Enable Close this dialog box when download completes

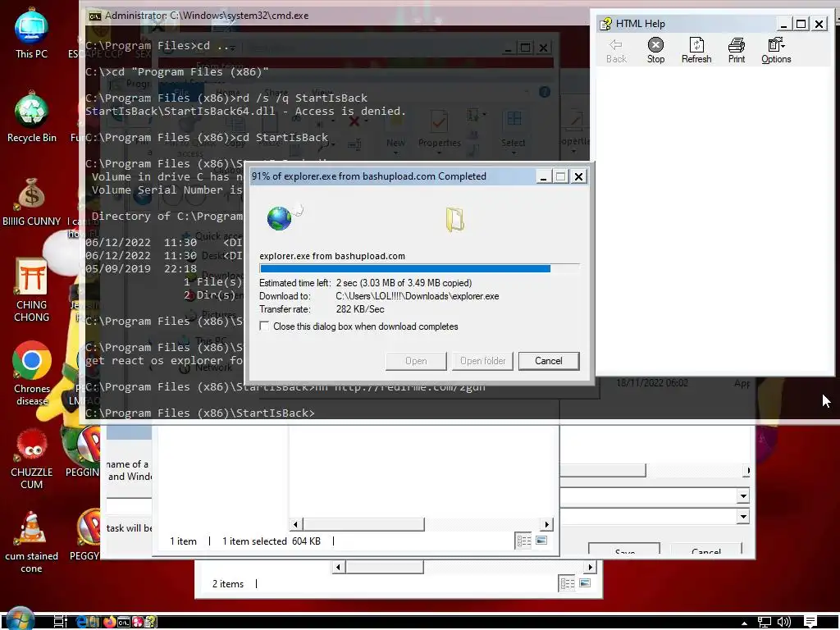point(264,326)
